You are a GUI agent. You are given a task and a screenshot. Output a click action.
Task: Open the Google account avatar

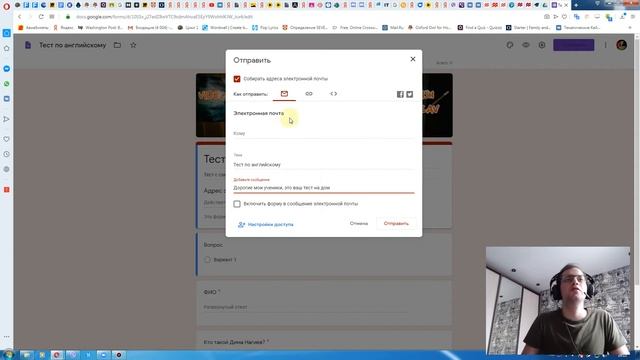tap(621, 45)
